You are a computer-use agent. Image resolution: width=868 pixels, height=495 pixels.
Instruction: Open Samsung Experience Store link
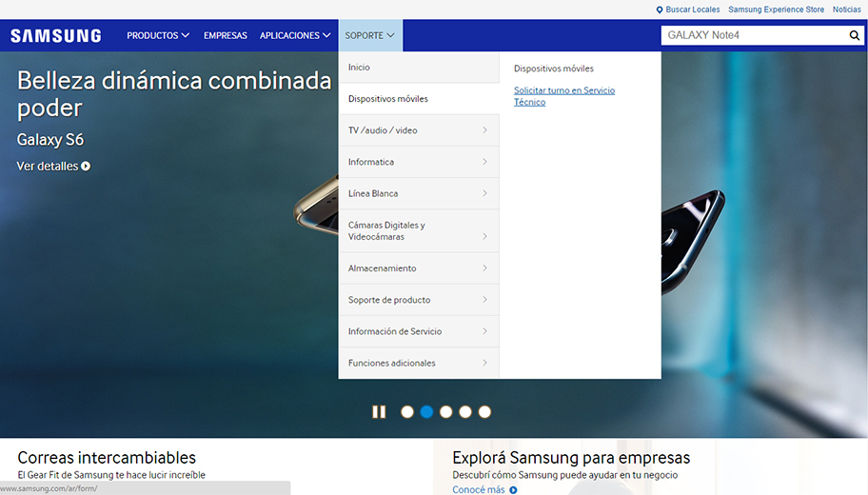[776, 10]
